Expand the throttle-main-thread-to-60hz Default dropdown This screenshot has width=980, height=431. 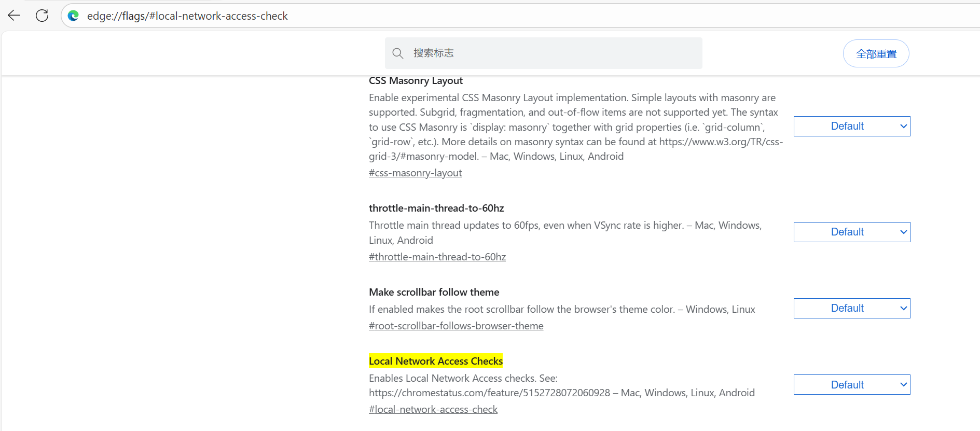(x=851, y=232)
